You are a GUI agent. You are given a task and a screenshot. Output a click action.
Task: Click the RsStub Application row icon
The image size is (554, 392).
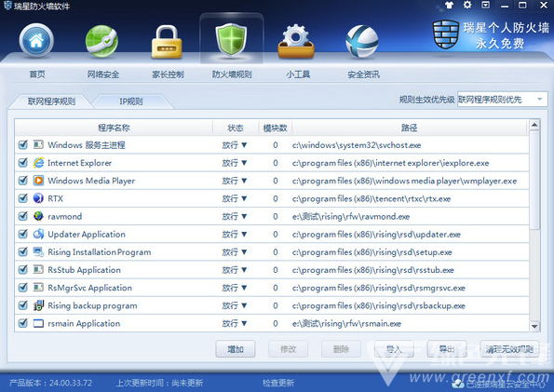38,269
